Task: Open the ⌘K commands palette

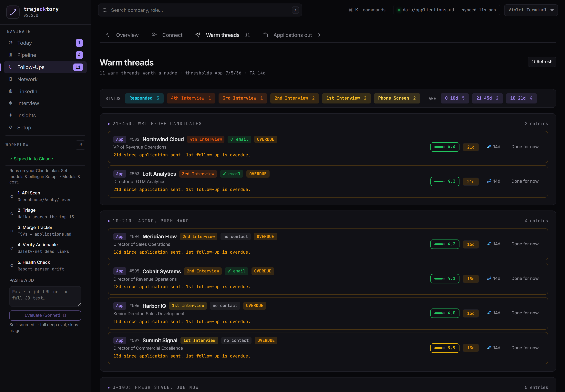Action: pos(367,10)
